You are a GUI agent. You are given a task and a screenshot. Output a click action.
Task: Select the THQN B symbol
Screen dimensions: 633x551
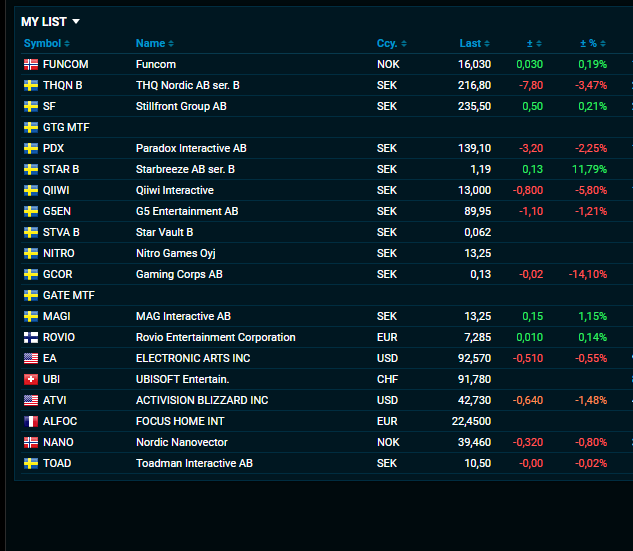pos(63,85)
